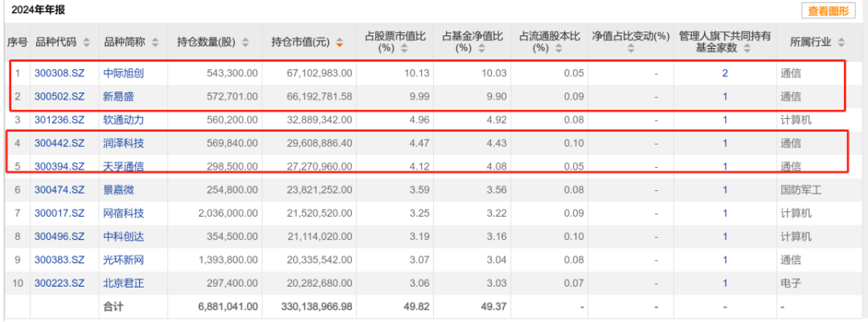Open stock code 300017.SZ
868x322 pixels.
point(59,214)
